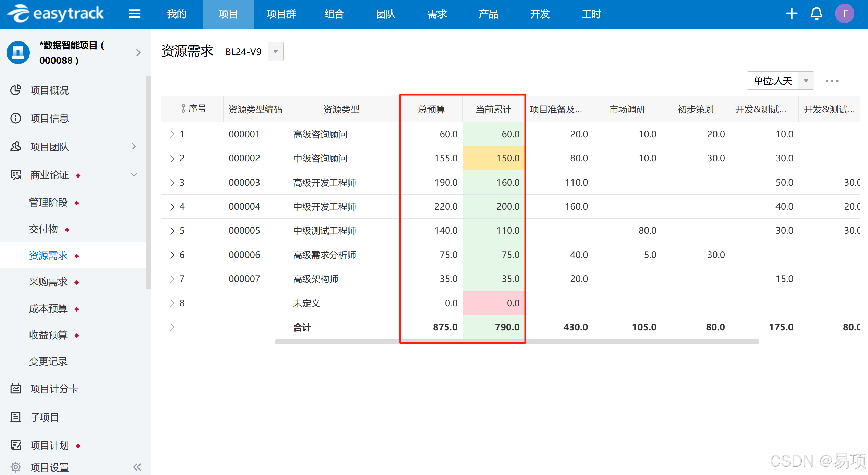This screenshot has width=868, height=475.
Task: Collapse sidebar with double-chevron icon
Action: tap(137, 467)
